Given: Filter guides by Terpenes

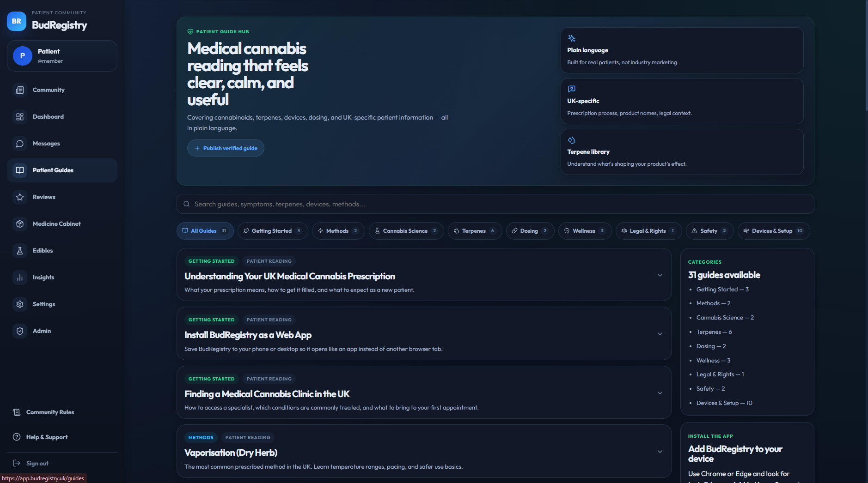Looking at the screenshot, I should click(x=475, y=231).
